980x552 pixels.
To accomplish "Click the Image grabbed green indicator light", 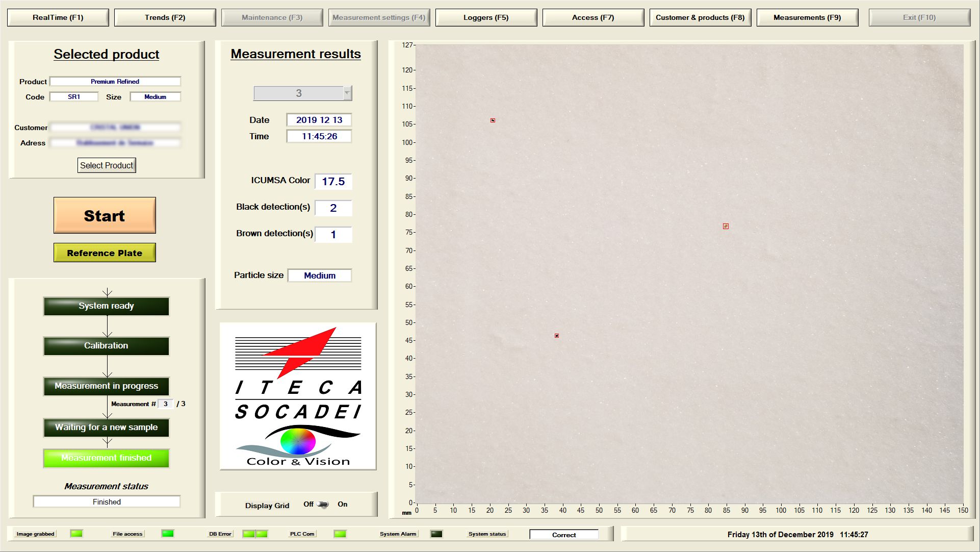I will [76, 534].
